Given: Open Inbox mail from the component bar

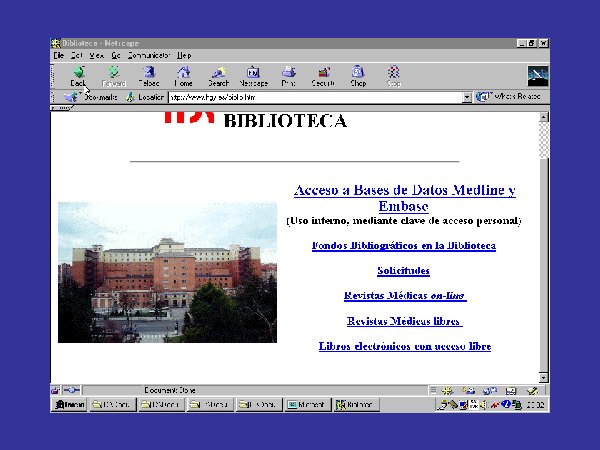Looking at the screenshot, I should pos(468,390).
